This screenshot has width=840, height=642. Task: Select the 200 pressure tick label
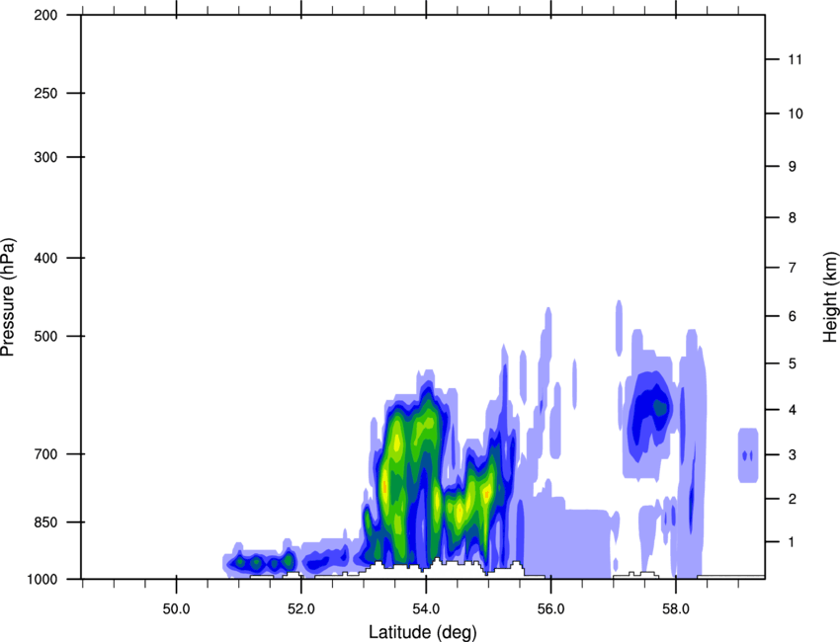[45, 15]
